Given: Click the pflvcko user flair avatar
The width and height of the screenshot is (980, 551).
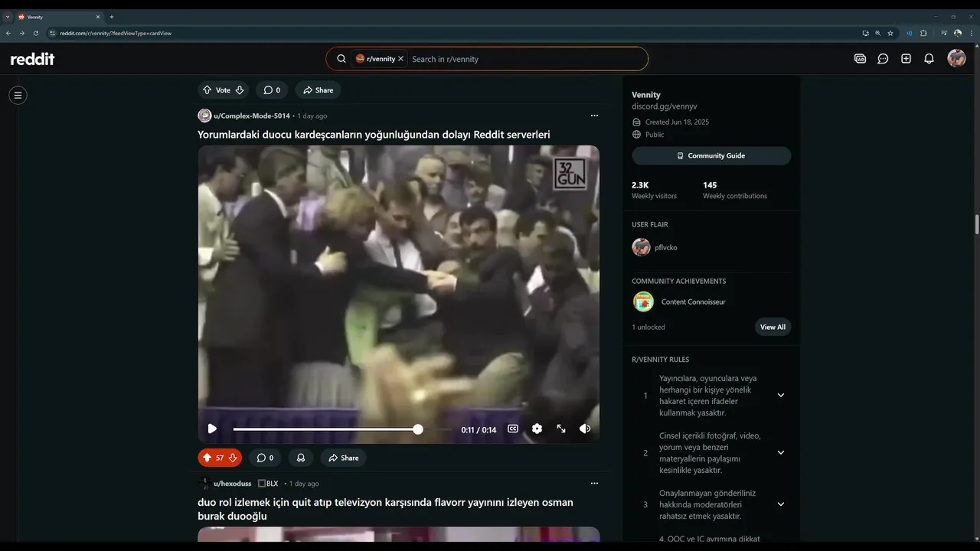Looking at the screenshot, I should [x=641, y=247].
